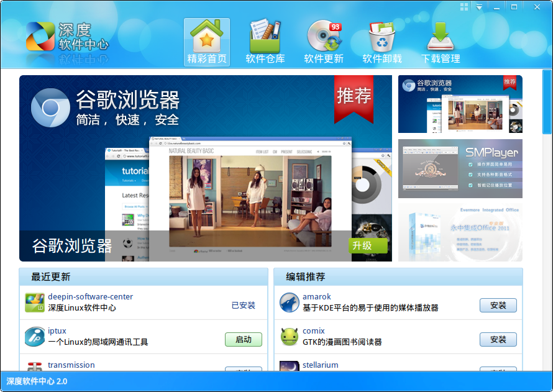Click the large Chromium logo in banner

click(50, 107)
